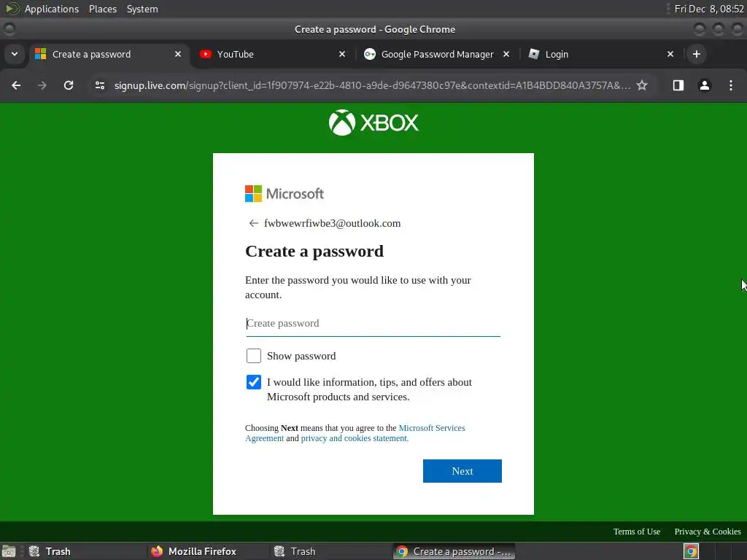
Task: Open site information icon in address bar
Action: 100,85
